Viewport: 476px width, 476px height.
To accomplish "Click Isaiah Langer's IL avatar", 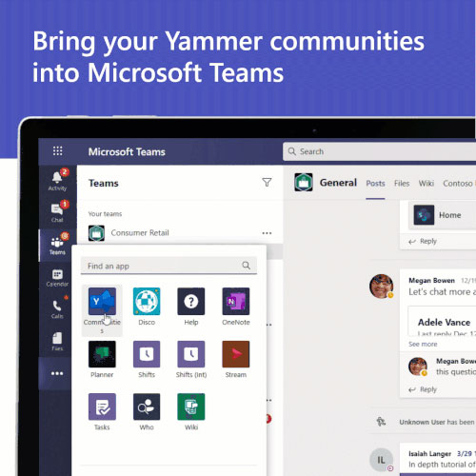I will [382, 460].
